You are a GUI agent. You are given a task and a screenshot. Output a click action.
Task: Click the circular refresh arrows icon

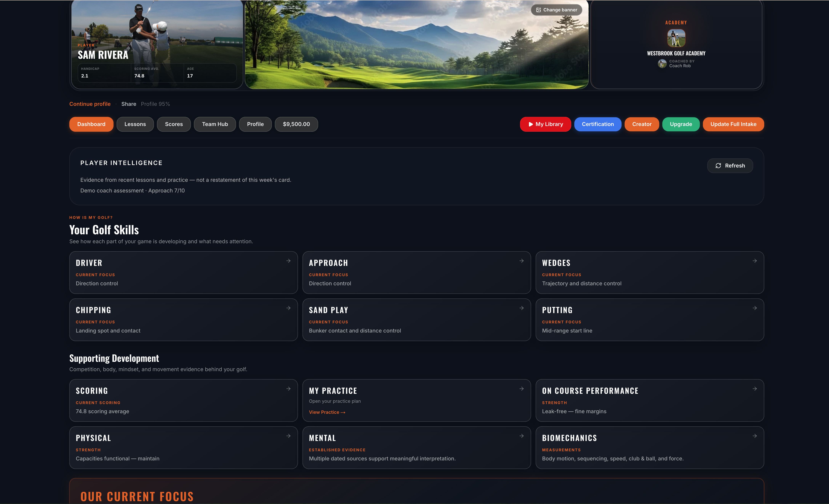[718, 166]
